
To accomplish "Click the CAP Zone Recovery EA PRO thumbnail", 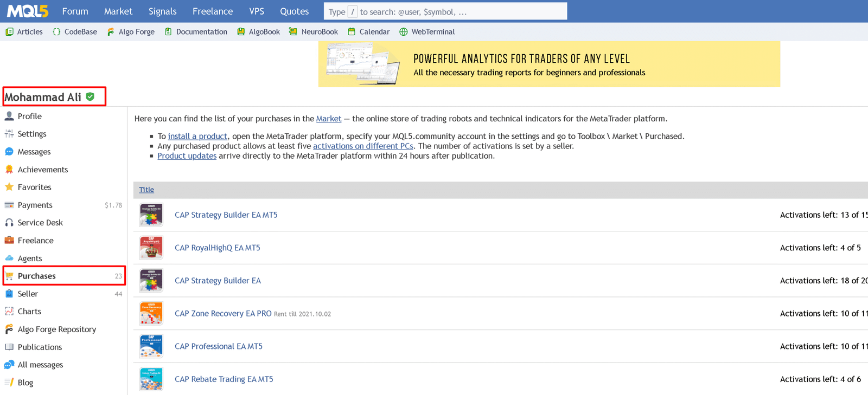I will (151, 313).
